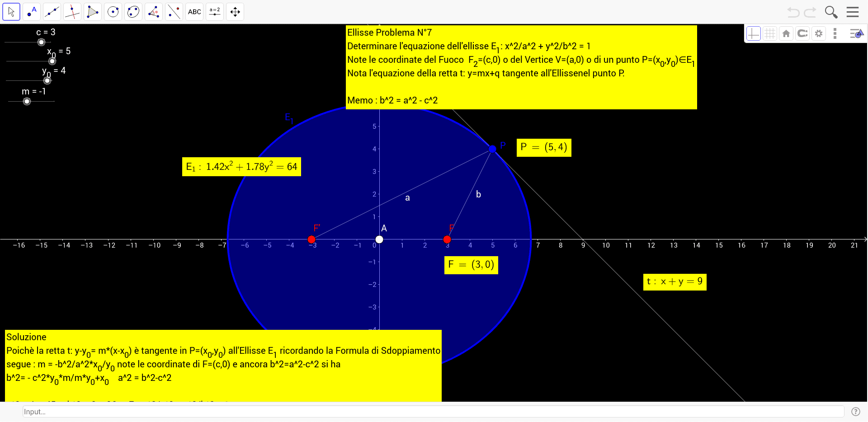Toggle point capturing magnet icon
Image resolution: width=868 pixels, height=422 pixels.
802,33
